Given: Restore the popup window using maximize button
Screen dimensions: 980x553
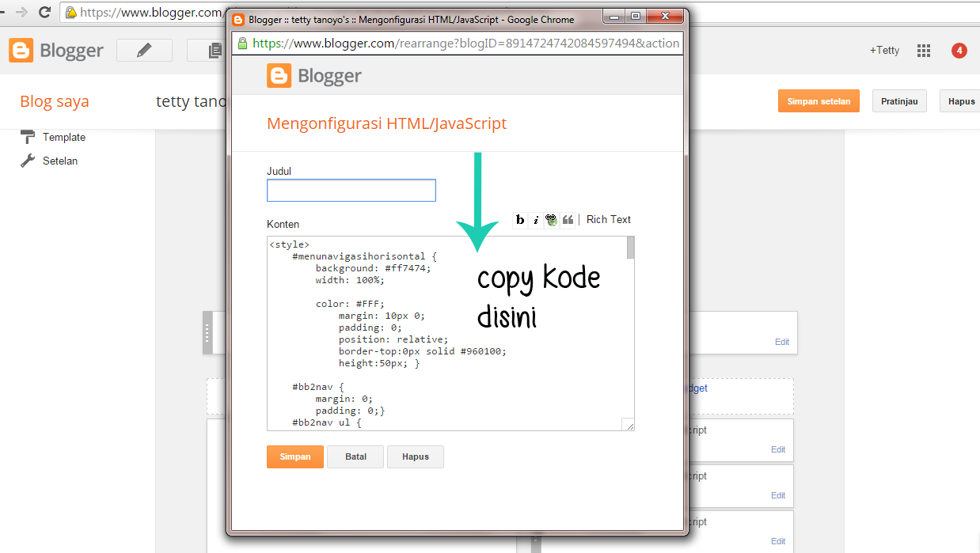Looking at the screenshot, I should pyautogui.click(x=635, y=16).
